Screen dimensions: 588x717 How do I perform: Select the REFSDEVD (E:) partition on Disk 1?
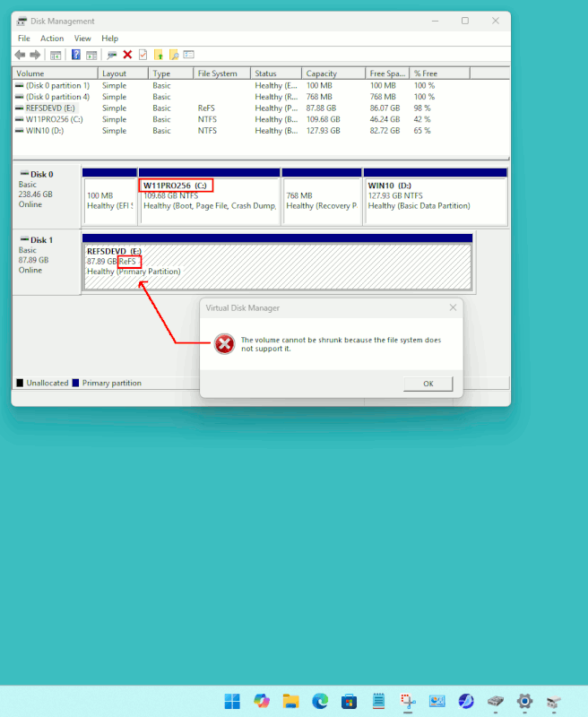point(277,263)
